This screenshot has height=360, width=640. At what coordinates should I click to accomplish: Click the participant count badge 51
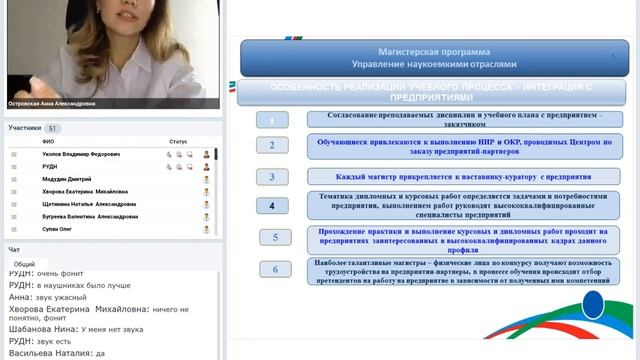52,129
